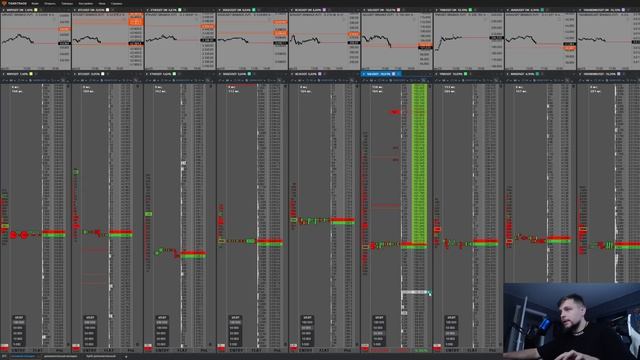Image resolution: width=640 pixels, height=360 pixels.
Task: Click bottom volume preset button in fifth order book
Action: (307, 344)
